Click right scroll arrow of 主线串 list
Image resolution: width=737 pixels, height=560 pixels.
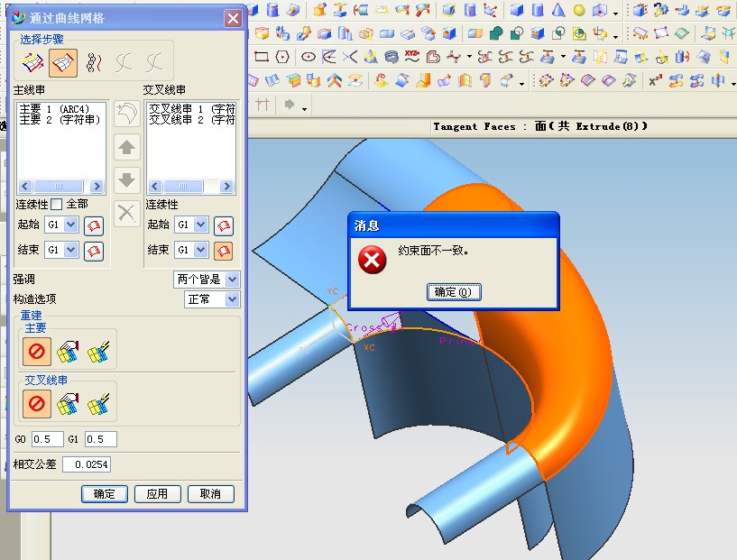click(97, 187)
